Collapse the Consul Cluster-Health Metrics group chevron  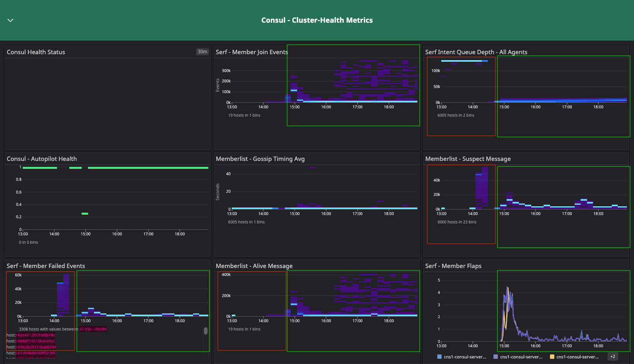[10, 20]
